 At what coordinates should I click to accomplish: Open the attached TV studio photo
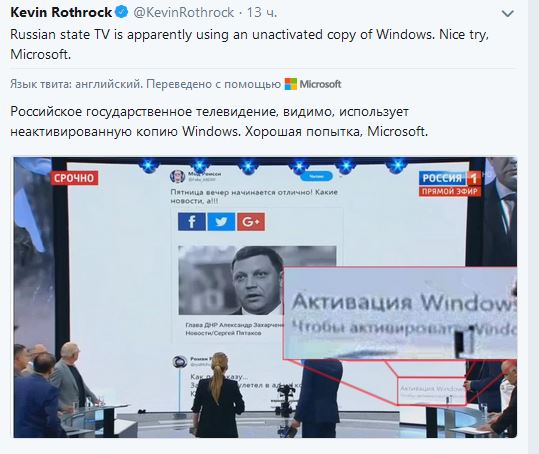[265, 297]
